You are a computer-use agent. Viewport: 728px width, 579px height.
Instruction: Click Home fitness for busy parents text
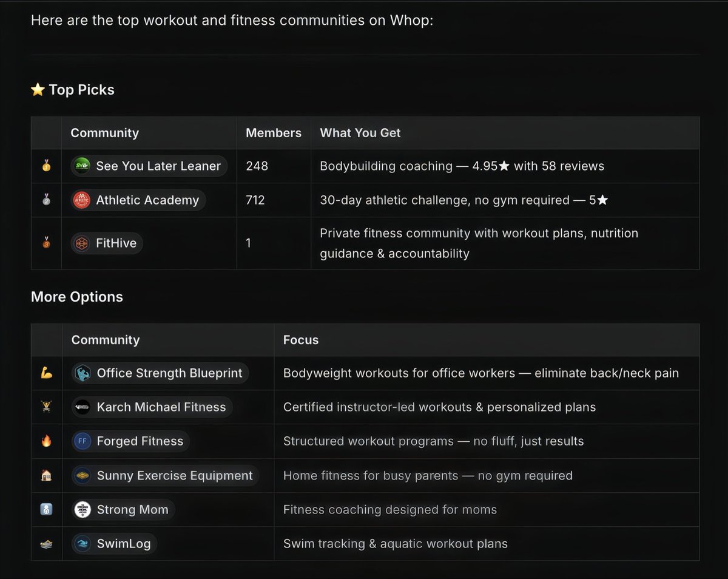(x=428, y=476)
